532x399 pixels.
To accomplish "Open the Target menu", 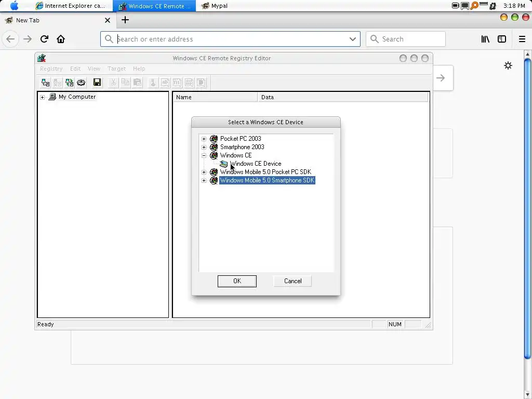I will [117, 69].
